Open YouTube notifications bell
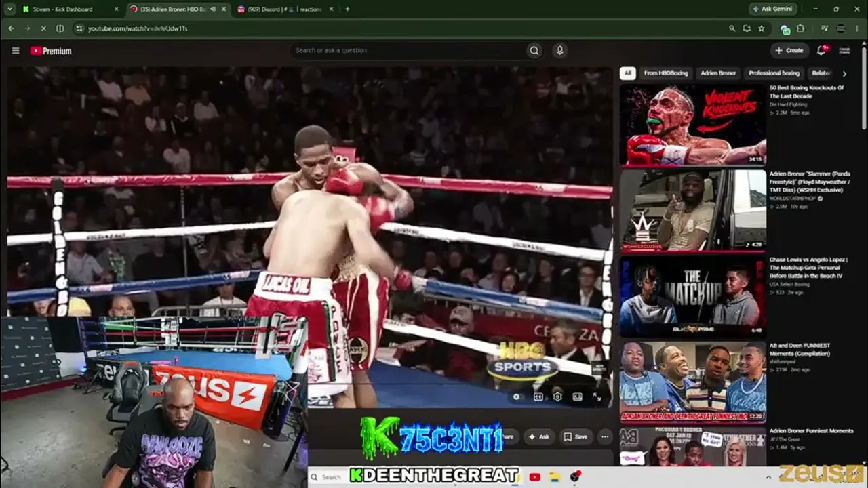The height and width of the screenshot is (488, 868). 822,50
